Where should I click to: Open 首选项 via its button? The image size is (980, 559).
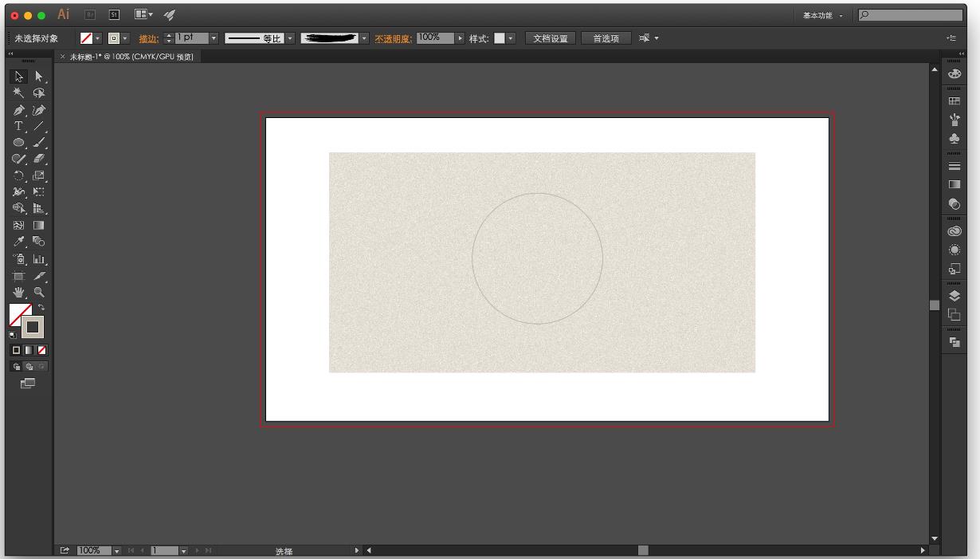click(x=606, y=37)
